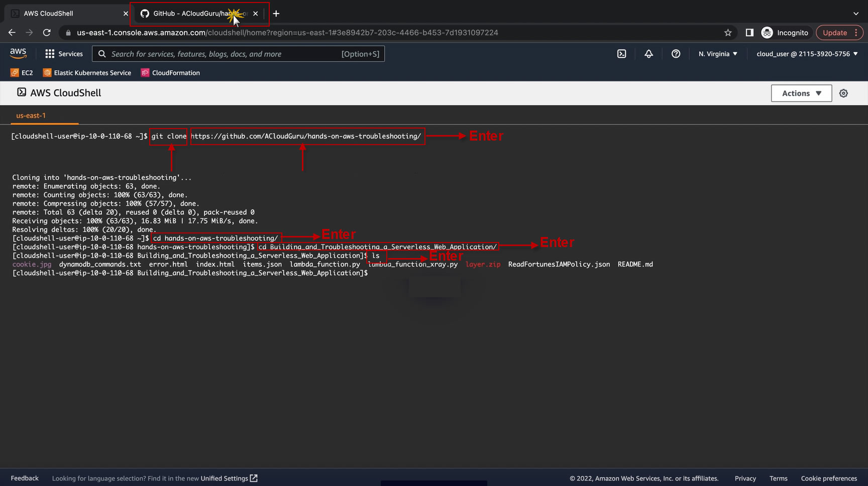Open the Feedback link in footer
The image size is (868, 486).
point(25,478)
